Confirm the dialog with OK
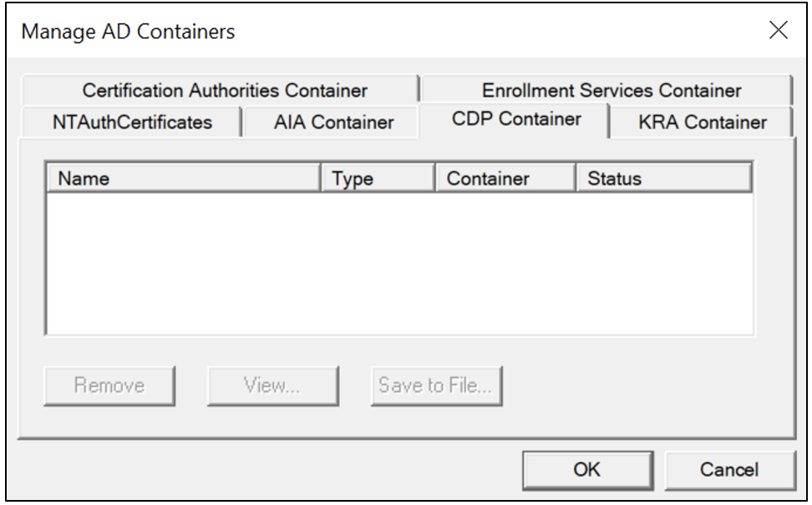 tap(588, 470)
